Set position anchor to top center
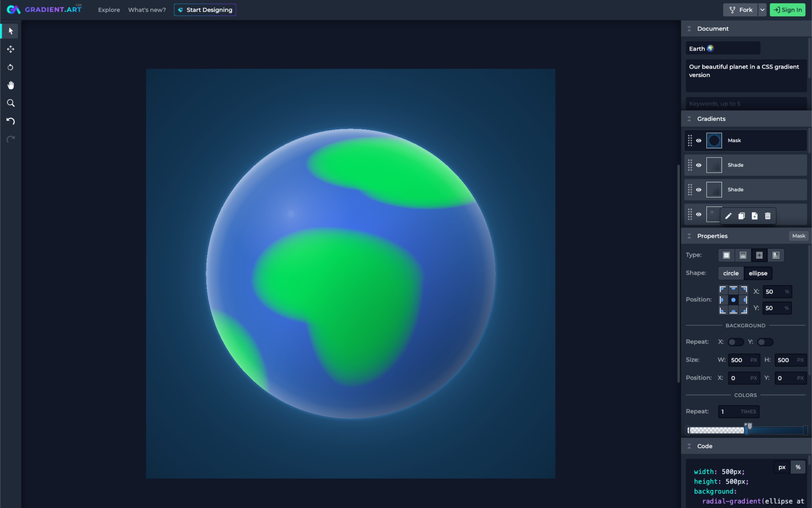812x508 pixels. (x=733, y=289)
